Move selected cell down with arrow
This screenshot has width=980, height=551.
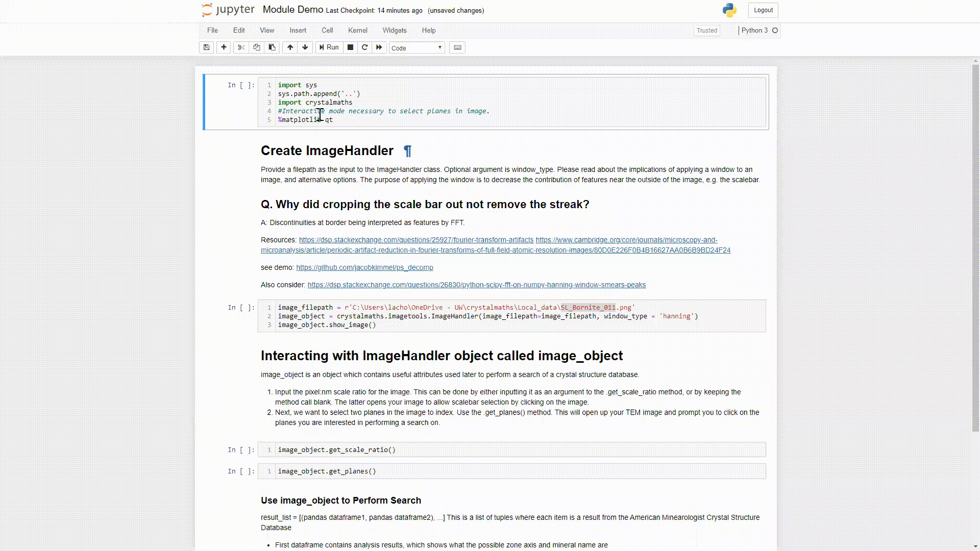[x=305, y=47]
